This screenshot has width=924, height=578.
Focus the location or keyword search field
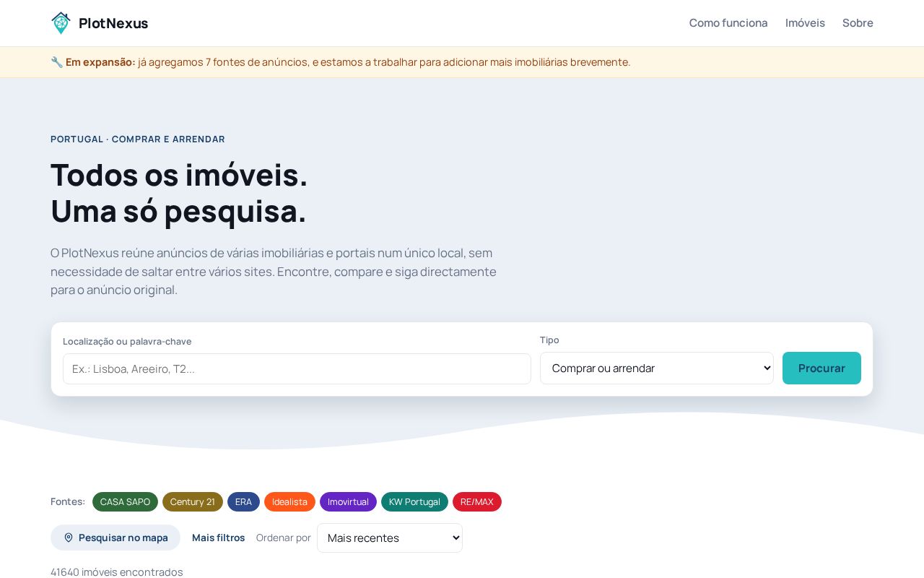(x=297, y=368)
